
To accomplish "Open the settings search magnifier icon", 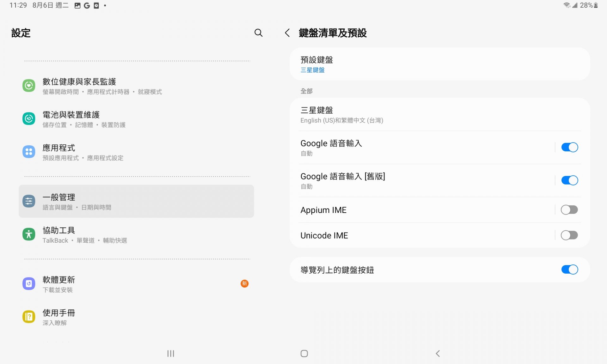I will click(x=258, y=33).
